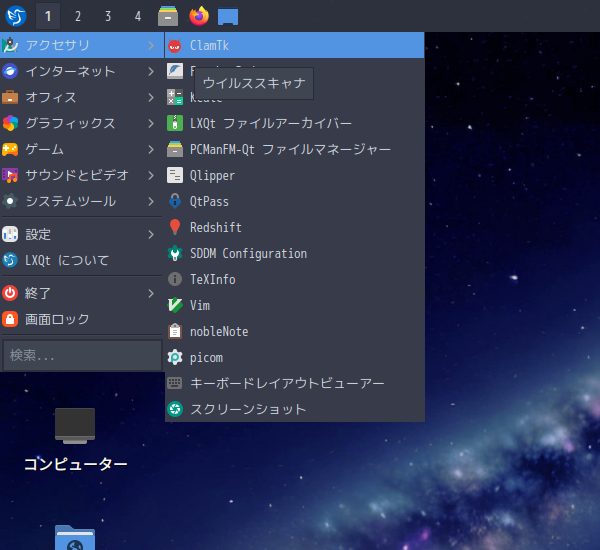
Task: Open TeXInfo entry
Action: [x=295, y=279]
